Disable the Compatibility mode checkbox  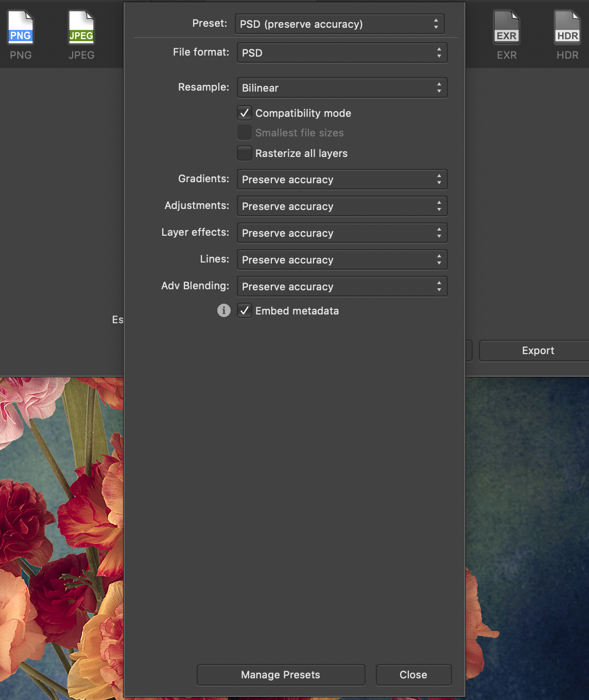pos(245,113)
